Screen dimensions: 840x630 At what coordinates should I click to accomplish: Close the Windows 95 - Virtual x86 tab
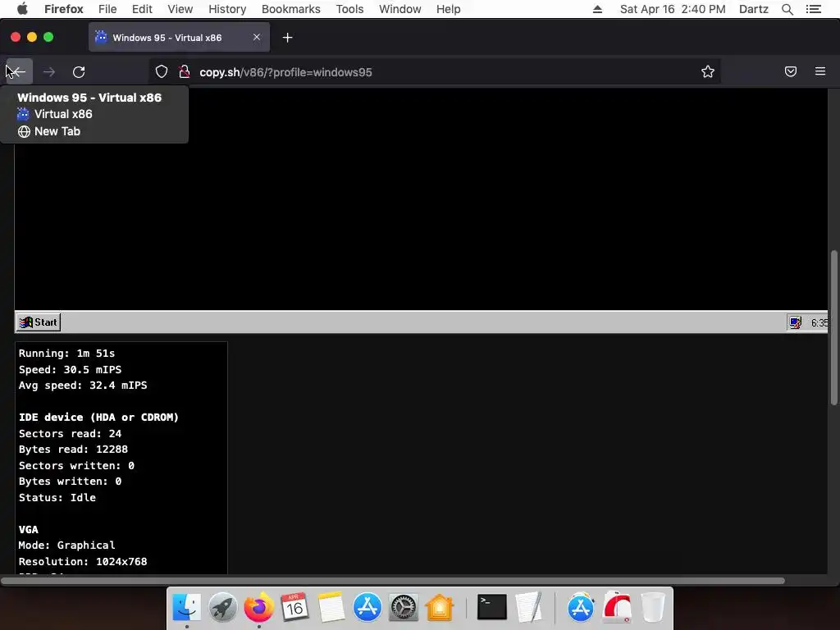[x=257, y=37]
